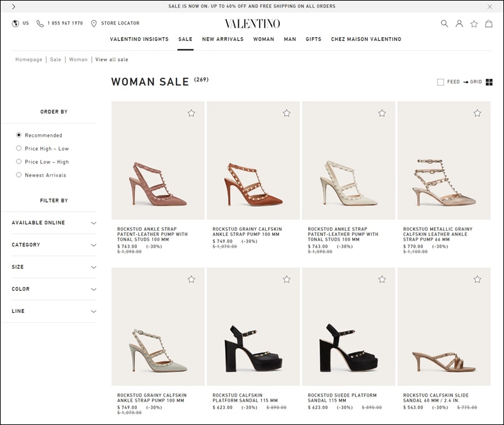The height and width of the screenshot is (425, 504).
Task: Expand the Size filter
Action: tap(54, 267)
